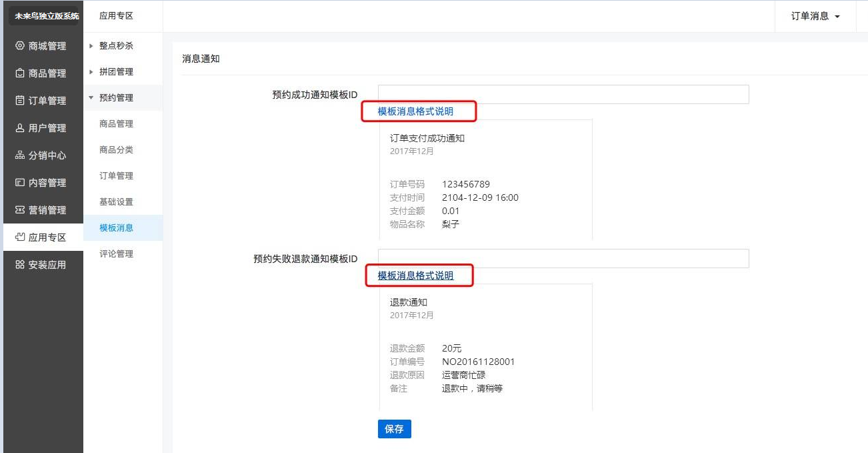Go to 订单管理 in the dark sidebar
This screenshot has height=453, width=868.
[43, 101]
